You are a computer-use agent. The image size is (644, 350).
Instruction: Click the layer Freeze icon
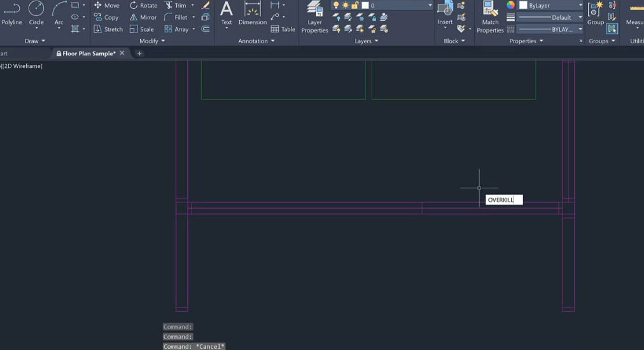coord(360,17)
